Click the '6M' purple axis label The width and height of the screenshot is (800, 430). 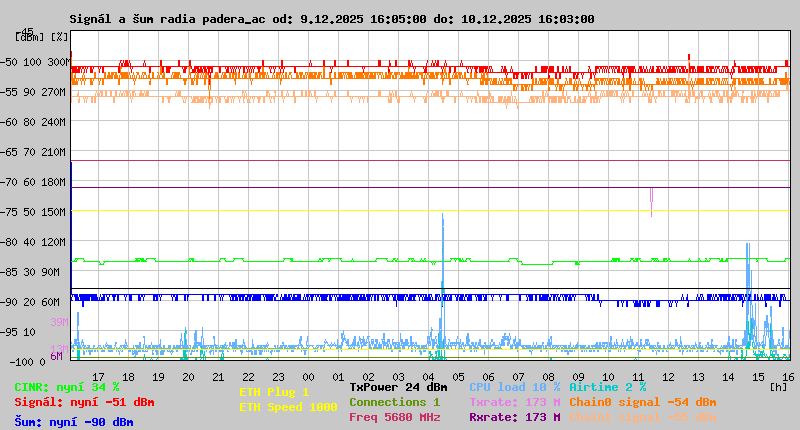(x=56, y=356)
